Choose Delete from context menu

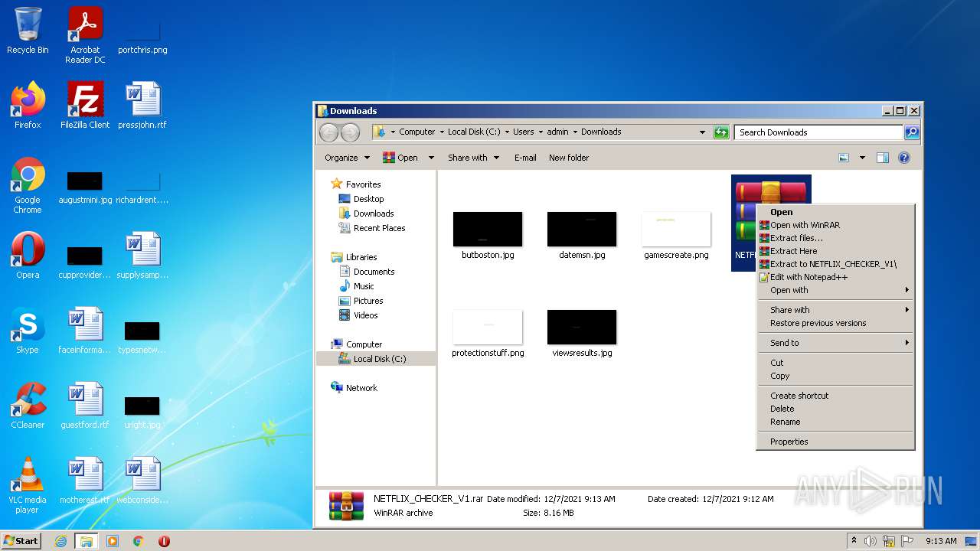(x=835, y=409)
